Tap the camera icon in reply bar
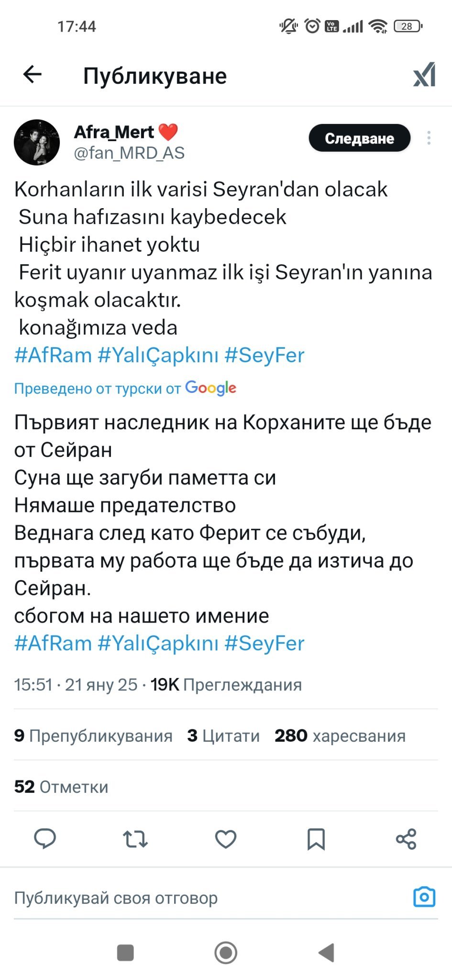This screenshot has width=452, height=980. click(x=424, y=897)
